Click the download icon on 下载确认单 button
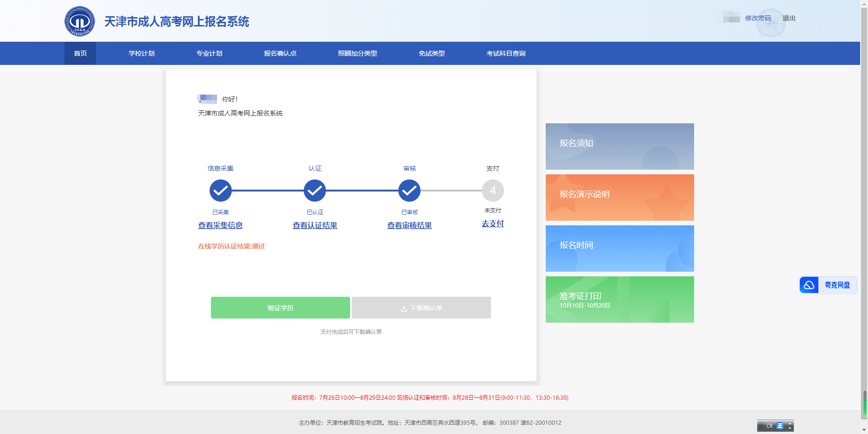 coord(404,308)
